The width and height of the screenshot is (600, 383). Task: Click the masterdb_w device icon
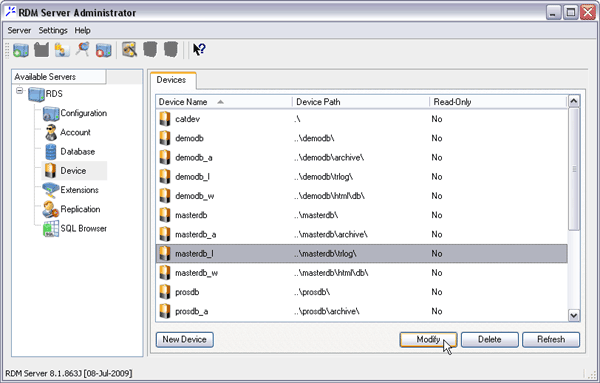165,273
